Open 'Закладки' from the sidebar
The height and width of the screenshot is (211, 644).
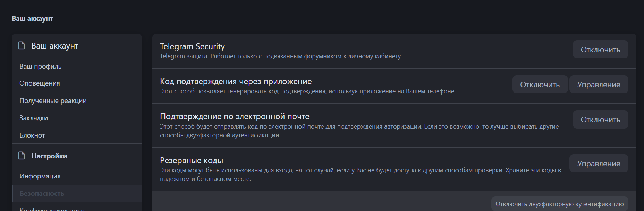point(34,118)
